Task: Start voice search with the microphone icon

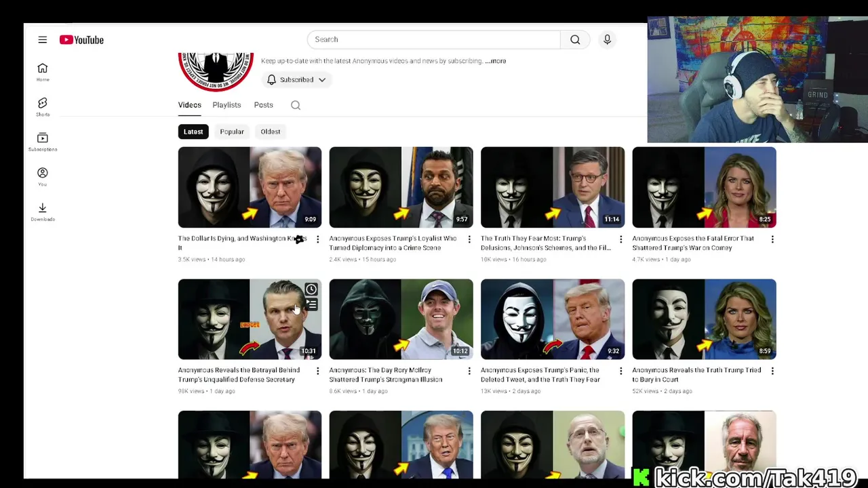Action: 607,39
